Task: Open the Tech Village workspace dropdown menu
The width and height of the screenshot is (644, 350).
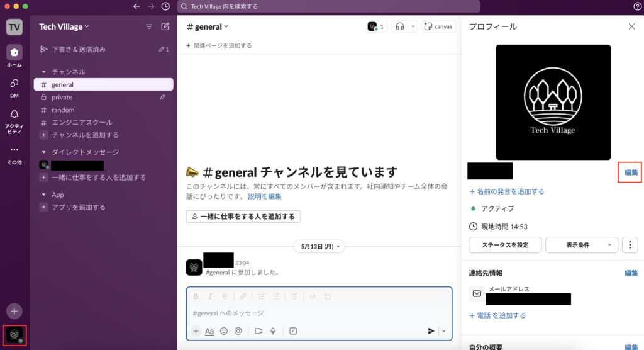Action: [64, 26]
